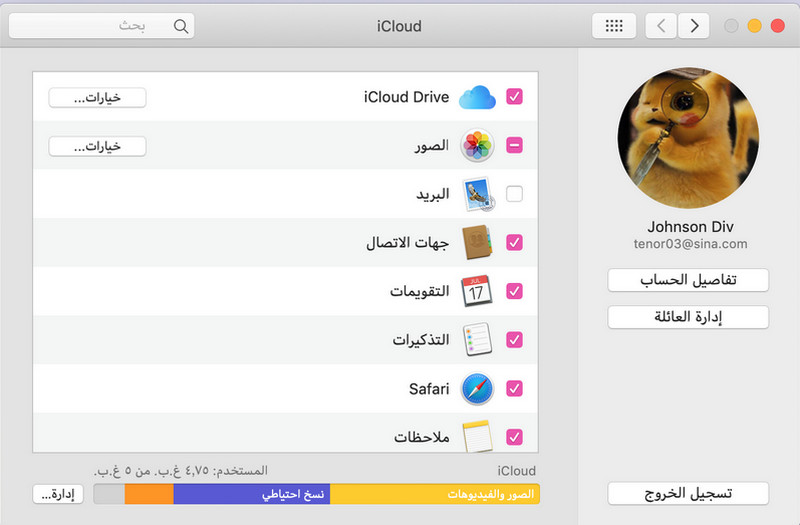Viewport: 800px width, 525px height.
Task: Click the Mail stamp icon
Action: pos(478,194)
